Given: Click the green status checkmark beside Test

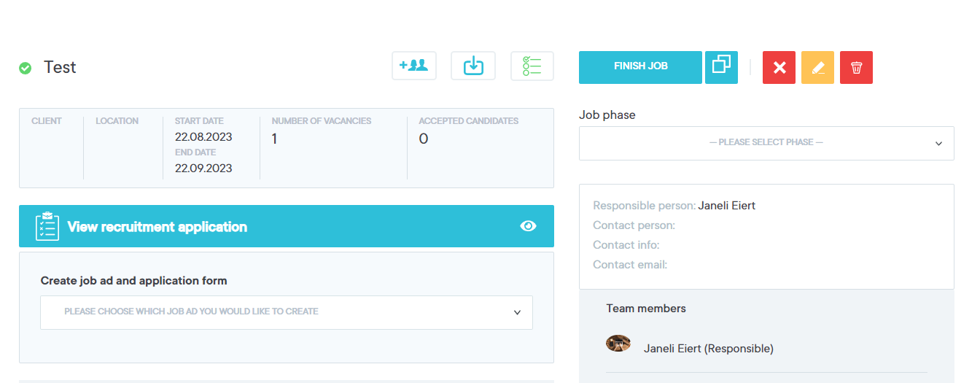Looking at the screenshot, I should 26,68.
